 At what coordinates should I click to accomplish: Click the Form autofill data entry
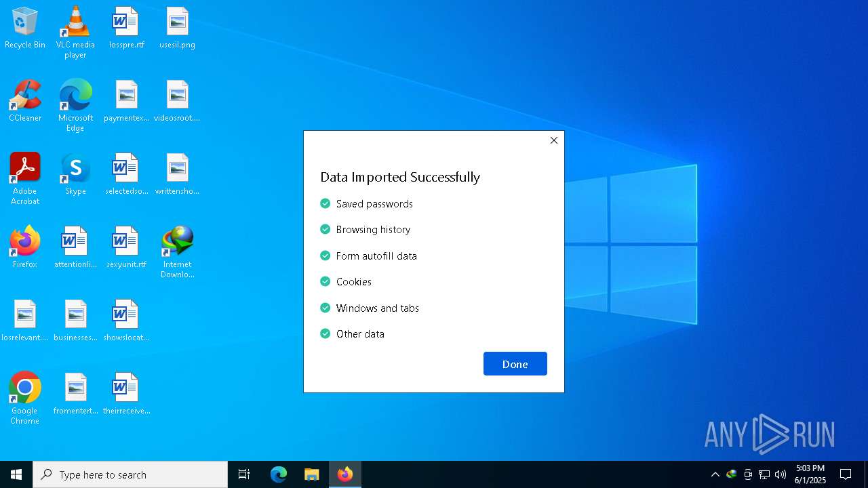[368, 256]
